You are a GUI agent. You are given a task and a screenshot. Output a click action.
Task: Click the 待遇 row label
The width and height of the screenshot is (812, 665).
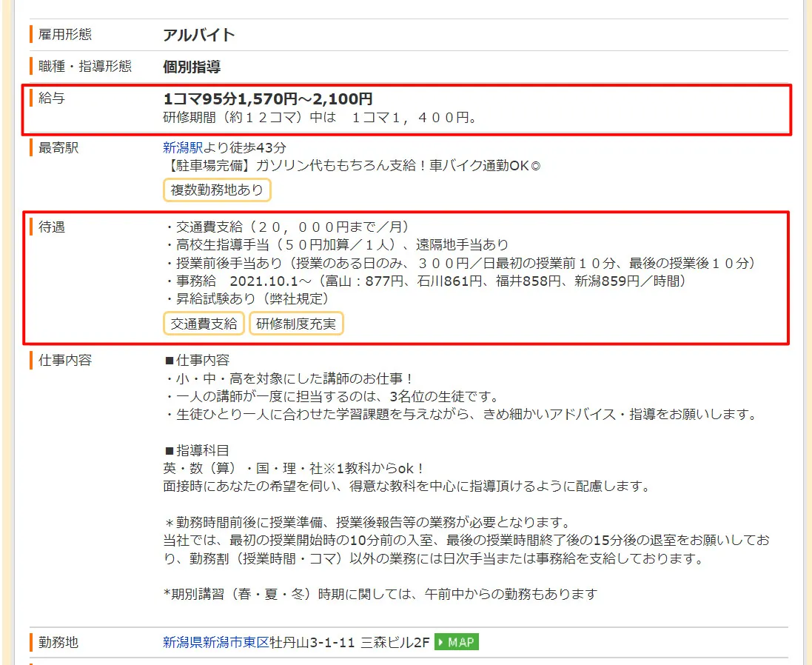point(52,227)
